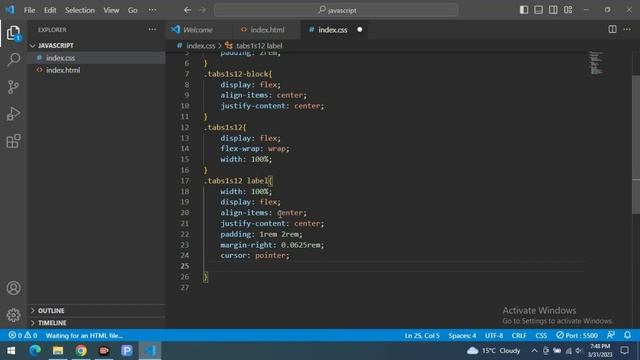Open File Explorer from the taskbar
Viewport: 640px width, 360px height.
click(58, 351)
